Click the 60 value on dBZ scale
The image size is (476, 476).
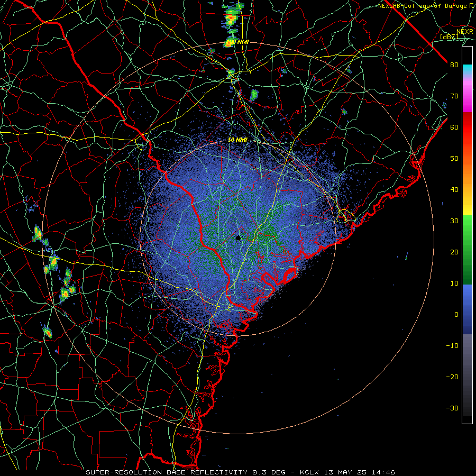454,127
